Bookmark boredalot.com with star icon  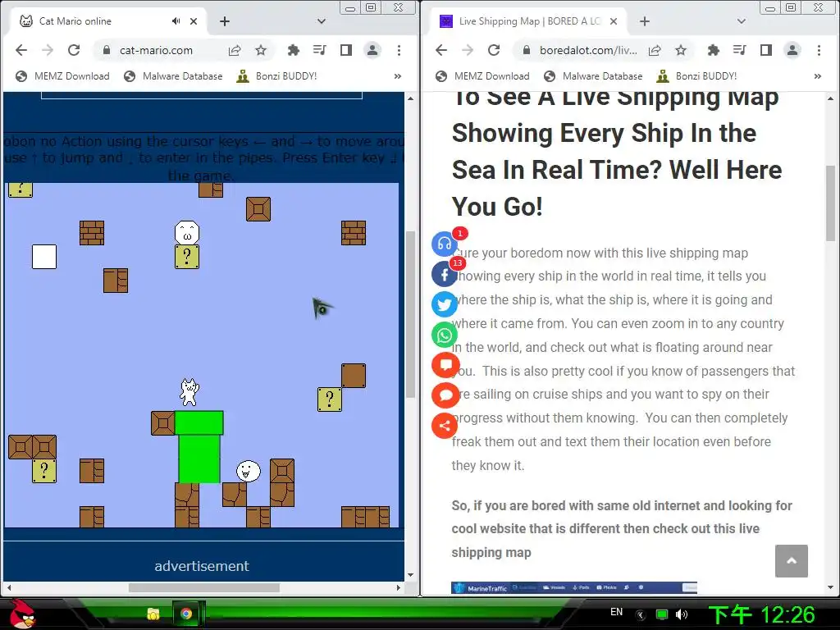pos(680,50)
